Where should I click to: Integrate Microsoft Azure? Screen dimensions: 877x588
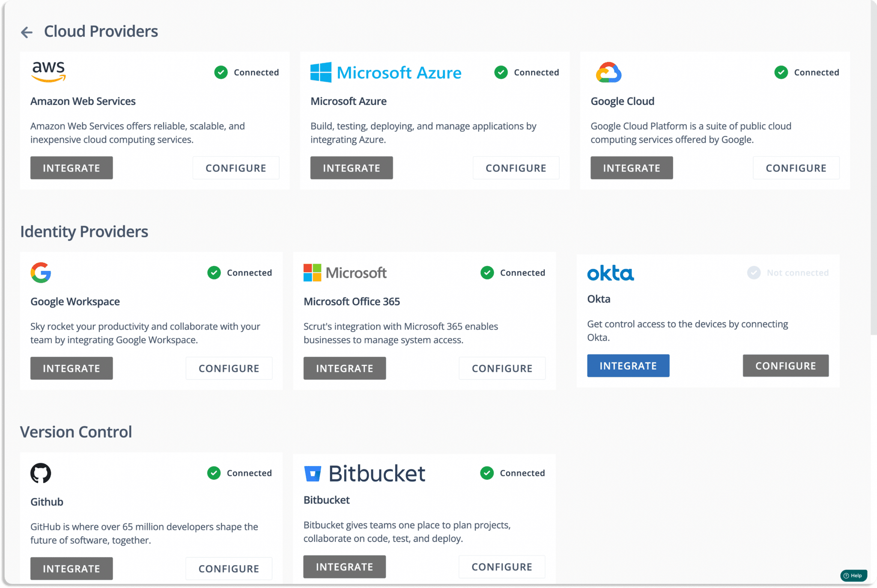coord(352,168)
